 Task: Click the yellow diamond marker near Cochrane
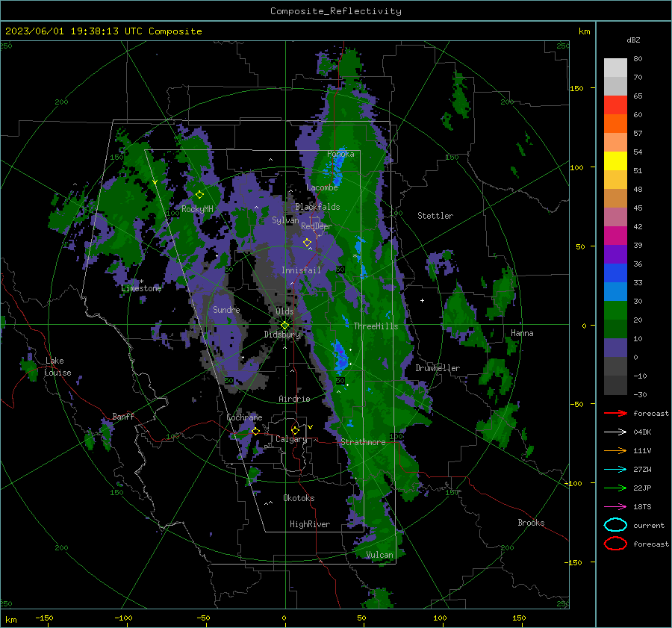(255, 431)
